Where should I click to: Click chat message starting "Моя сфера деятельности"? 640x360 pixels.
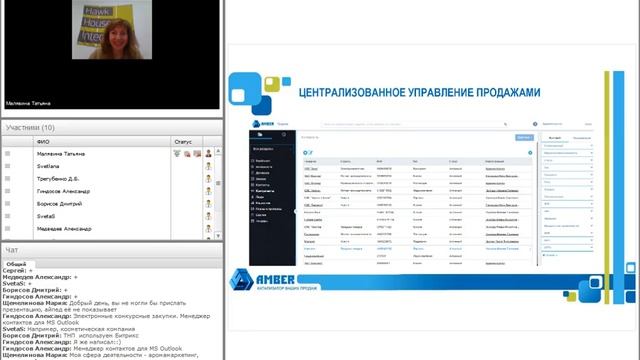(133, 355)
